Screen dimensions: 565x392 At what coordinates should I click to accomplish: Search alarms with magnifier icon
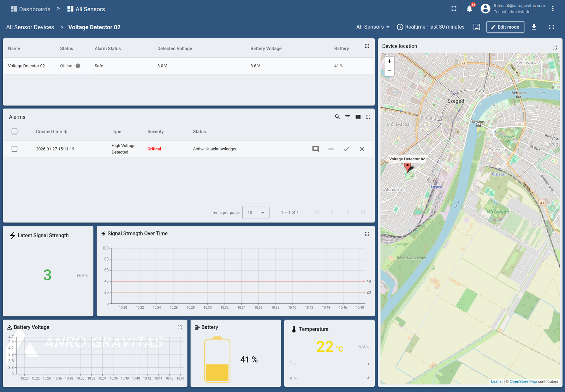[x=337, y=117]
